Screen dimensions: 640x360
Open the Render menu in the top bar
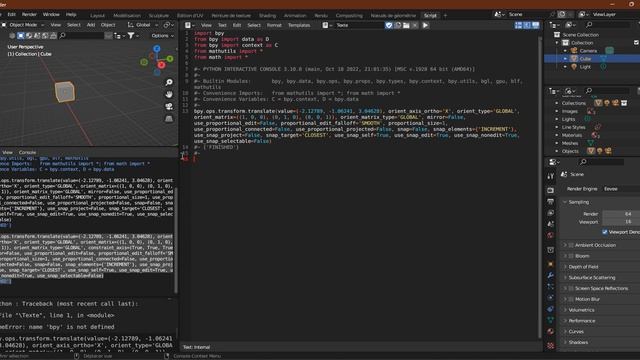29,14
